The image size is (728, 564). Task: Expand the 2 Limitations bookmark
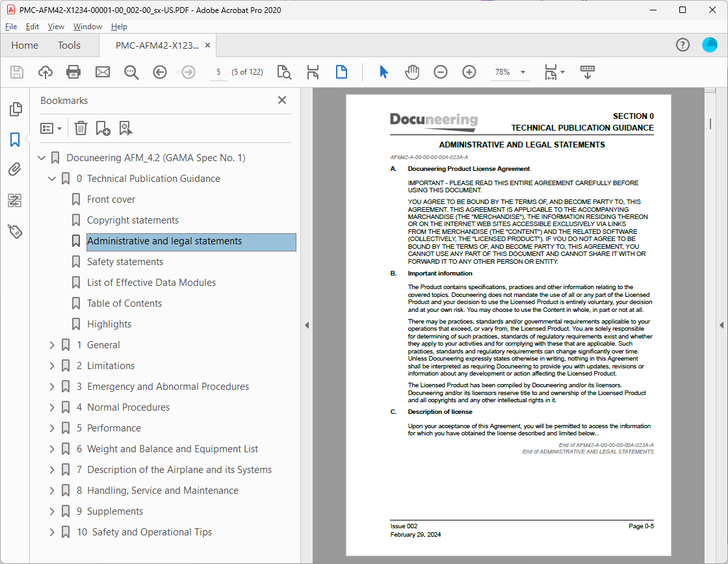coord(52,366)
